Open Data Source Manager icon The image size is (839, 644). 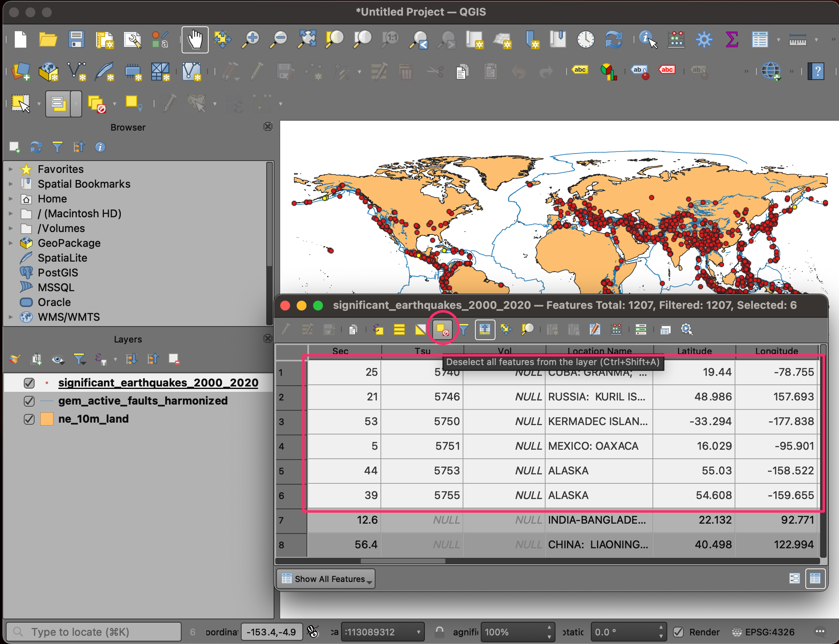[x=21, y=71]
